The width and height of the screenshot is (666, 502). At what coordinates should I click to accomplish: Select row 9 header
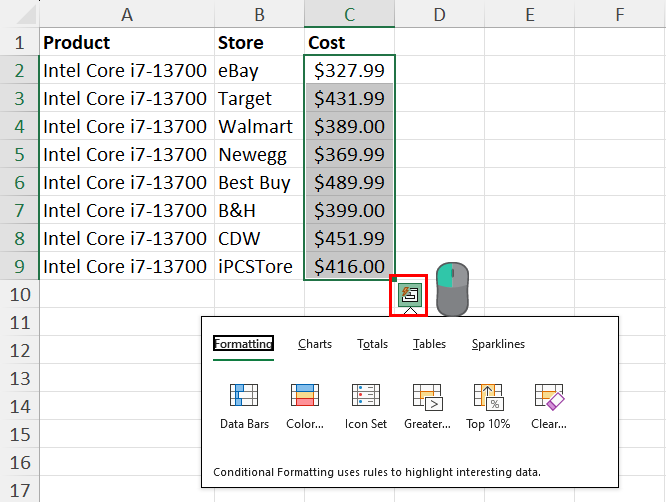coord(20,267)
